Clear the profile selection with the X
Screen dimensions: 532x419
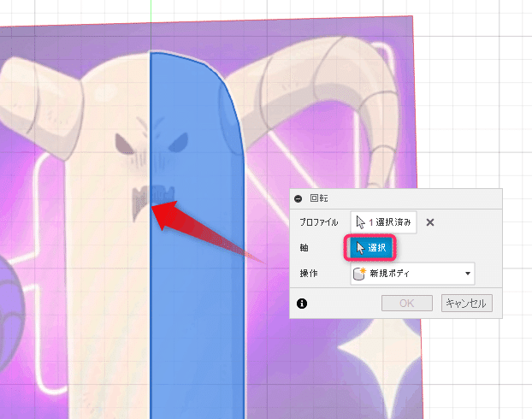430,222
